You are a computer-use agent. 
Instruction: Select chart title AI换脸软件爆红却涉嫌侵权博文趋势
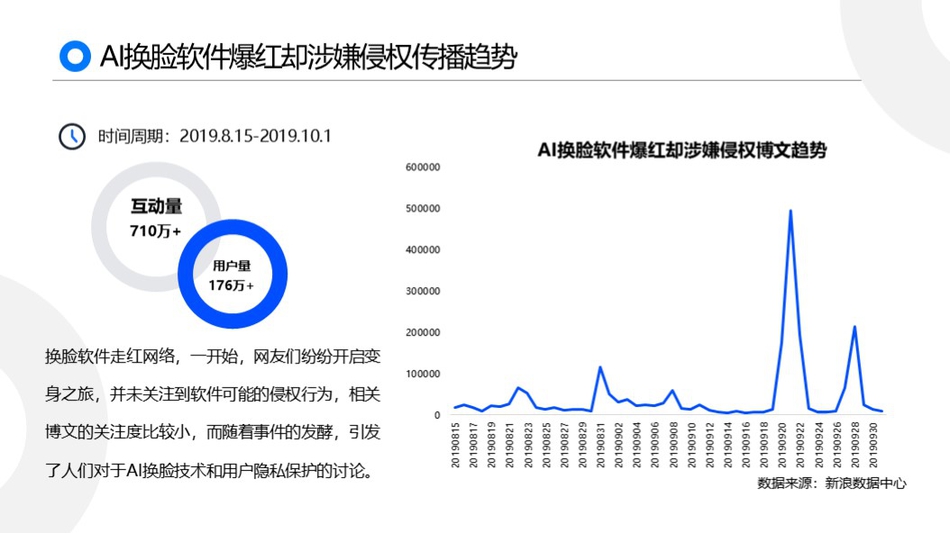tap(682, 150)
